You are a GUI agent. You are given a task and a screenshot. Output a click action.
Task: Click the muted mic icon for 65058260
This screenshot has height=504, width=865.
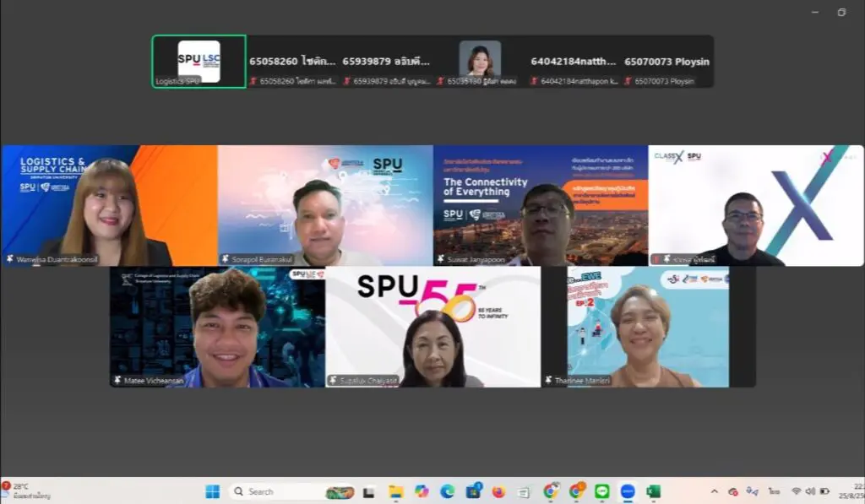click(x=253, y=81)
